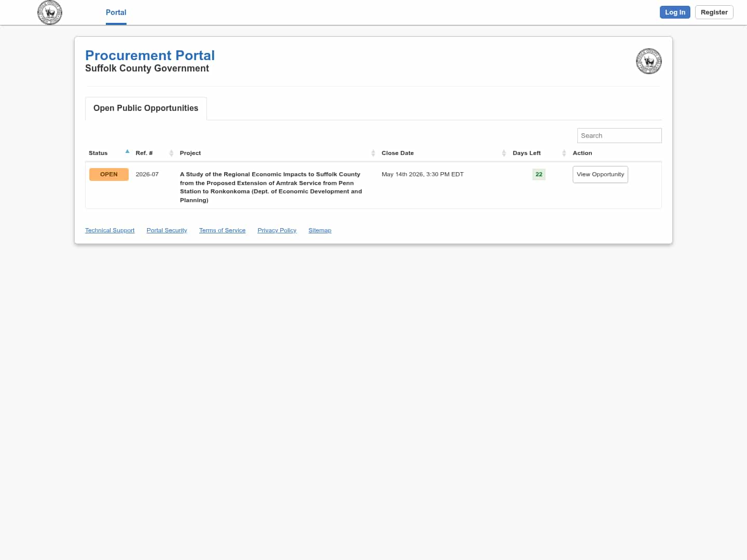Screen dimensions: 747x560
Task: Sort by Ref. # column arrows
Action: point(171,153)
